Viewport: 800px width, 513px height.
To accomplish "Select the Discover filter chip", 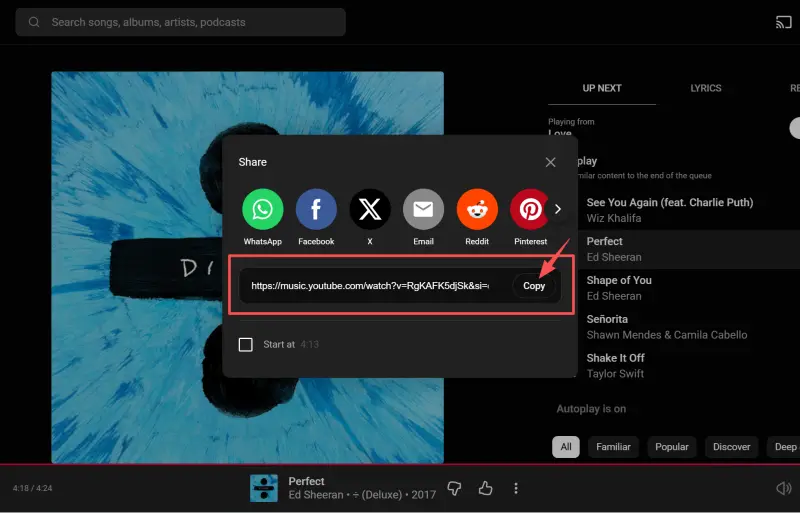I will point(732,447).
